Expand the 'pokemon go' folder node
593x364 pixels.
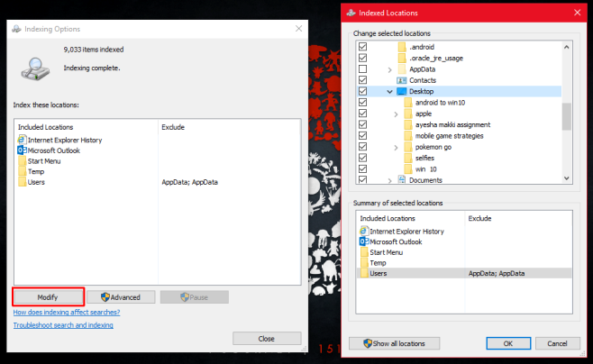(396, 147)
